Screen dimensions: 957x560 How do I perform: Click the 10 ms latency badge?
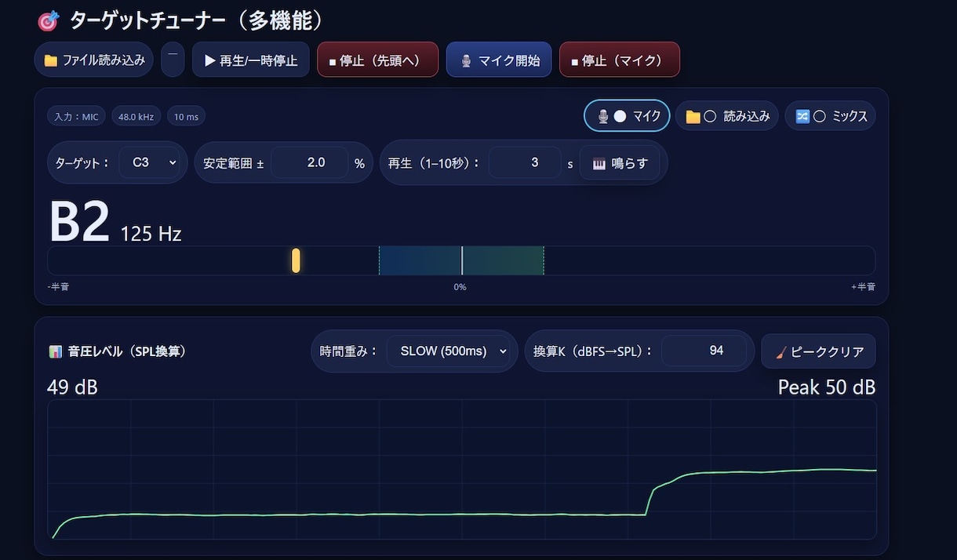click(x=186, y=117)
